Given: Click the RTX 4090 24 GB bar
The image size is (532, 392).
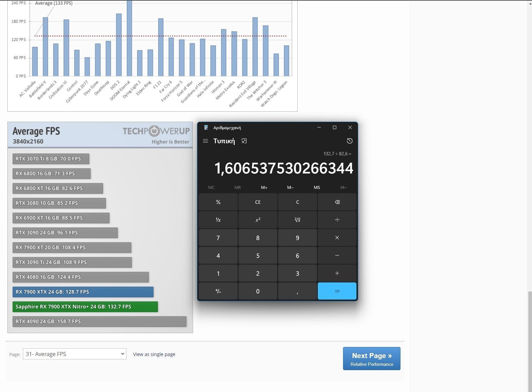Looking at the screenshot, I should tap(100, 321).
